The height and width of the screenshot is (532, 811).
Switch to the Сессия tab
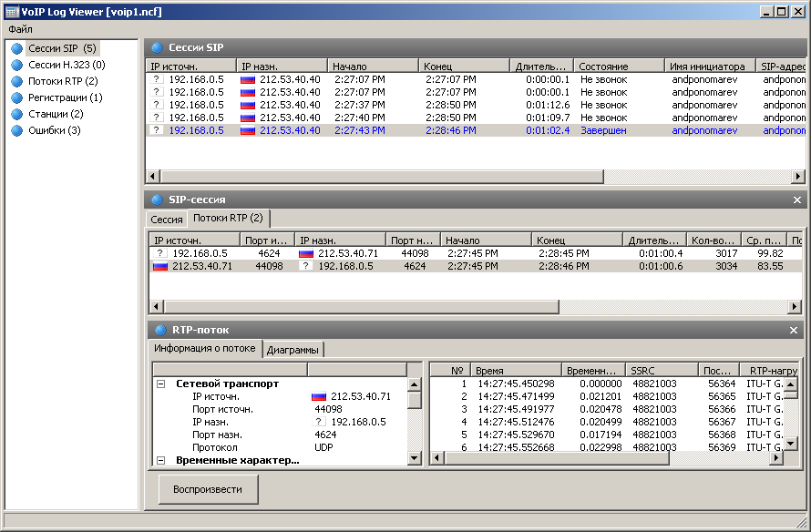coord(167,220)
